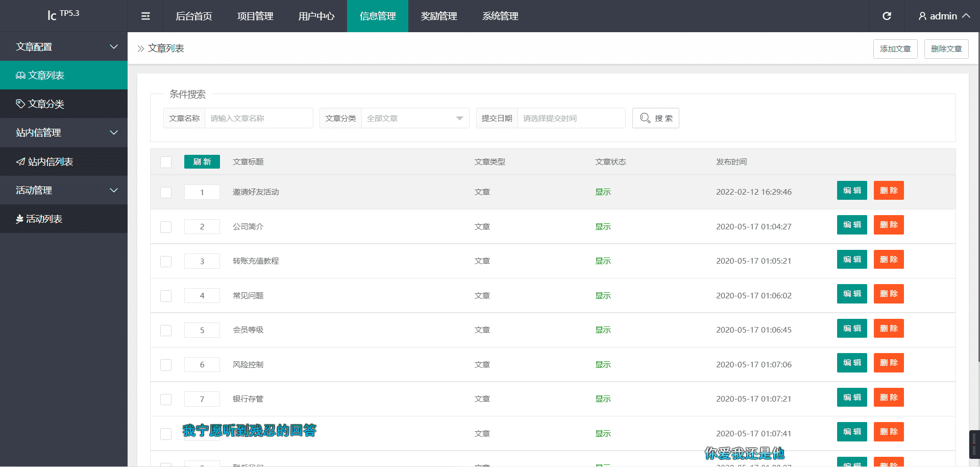This screenshot has height=467, width=980.
Task: Edit the 会员等级 article
Action: coord(852,329)
